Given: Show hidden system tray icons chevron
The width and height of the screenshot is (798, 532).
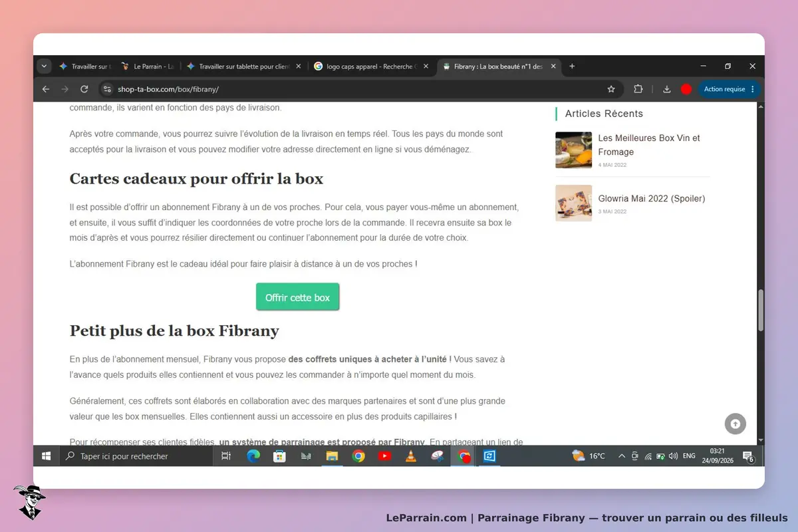Looking at the screenshot, I should pyautogui.click(x=622, y=456).
